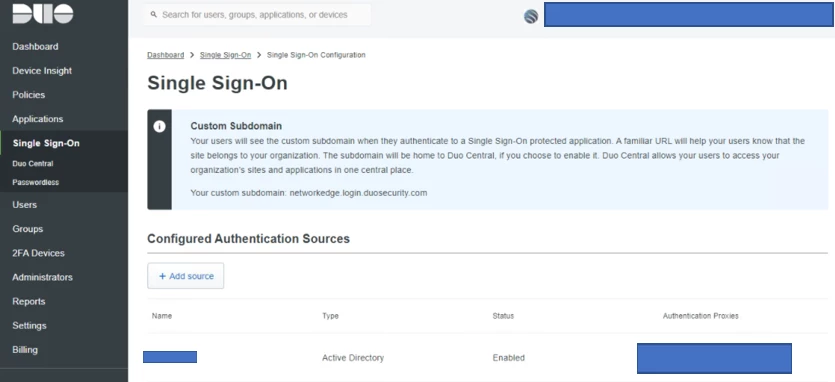Click the Configured Authentication Sources heading
The height and width of the screenshot is (382, 835).
249,239
